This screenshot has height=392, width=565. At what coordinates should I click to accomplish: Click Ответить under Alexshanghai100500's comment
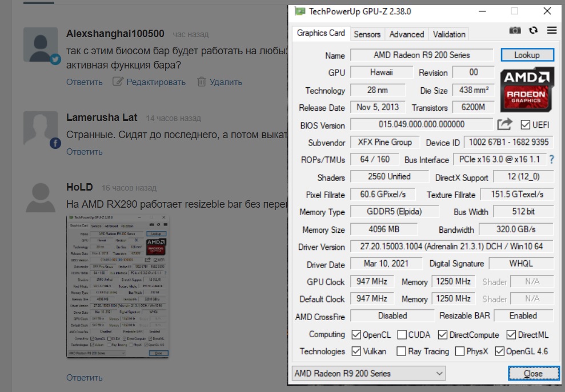click(x=85, y=82)
